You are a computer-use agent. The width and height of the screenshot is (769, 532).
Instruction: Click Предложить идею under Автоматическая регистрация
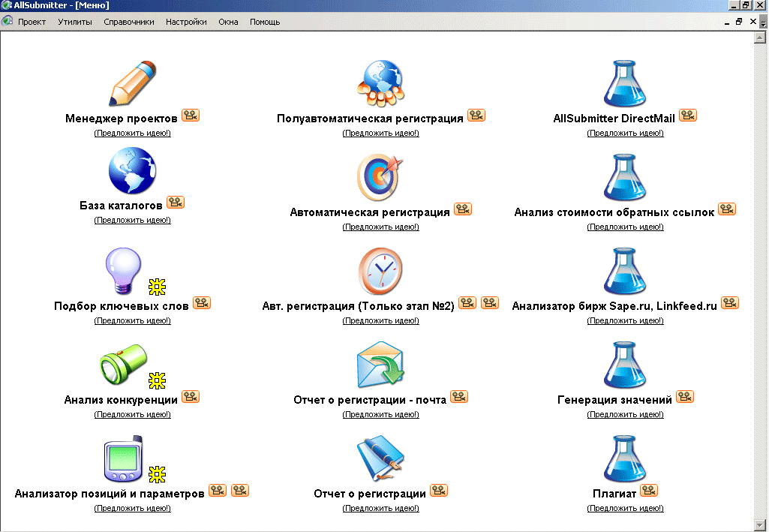(380, 227)
